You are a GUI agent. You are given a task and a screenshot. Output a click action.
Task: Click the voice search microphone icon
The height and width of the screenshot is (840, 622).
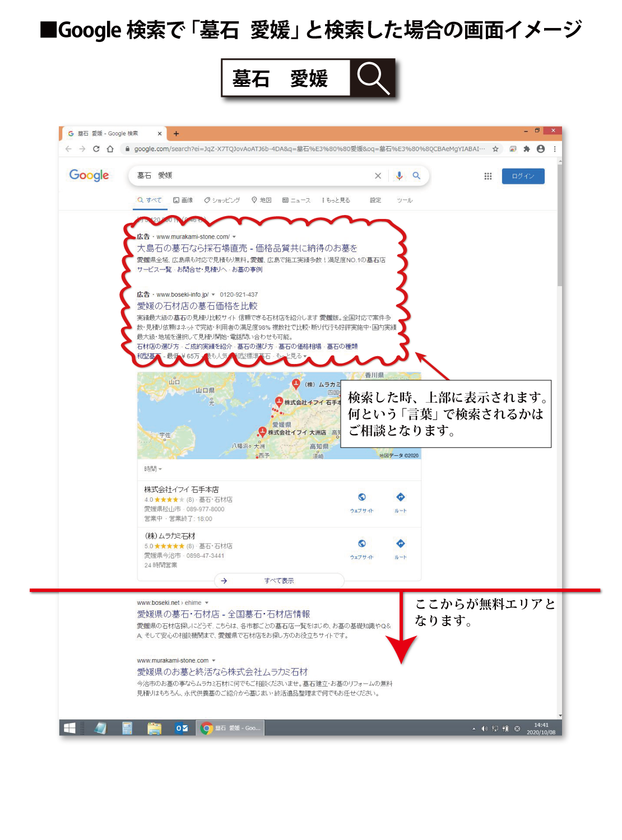399,176
